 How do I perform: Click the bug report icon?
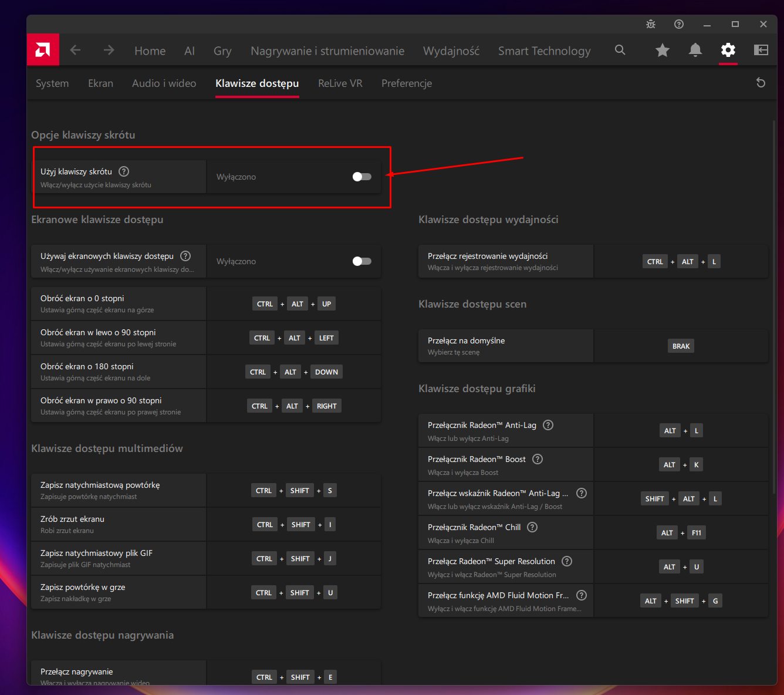click(x=651, y=24)
